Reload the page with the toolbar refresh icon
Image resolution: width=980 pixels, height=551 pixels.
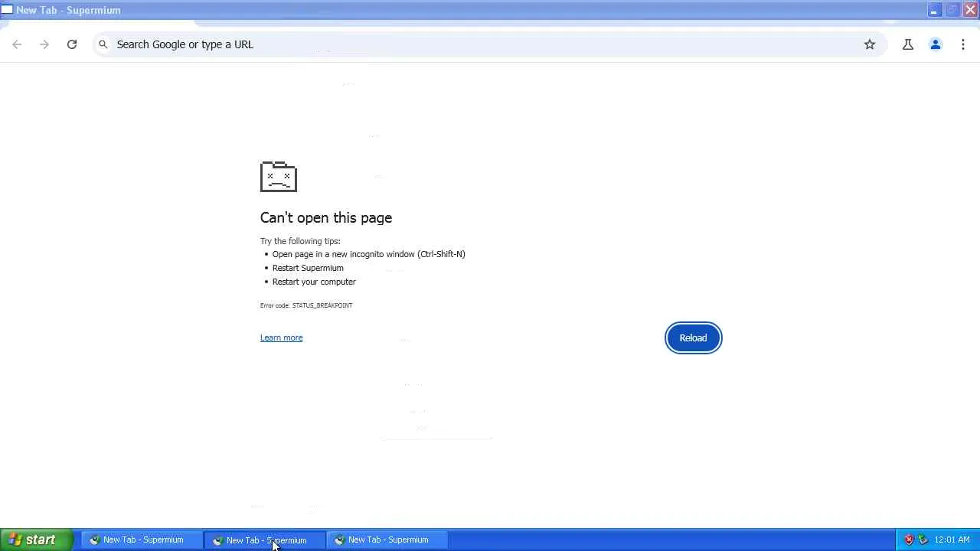pos(72,44)
